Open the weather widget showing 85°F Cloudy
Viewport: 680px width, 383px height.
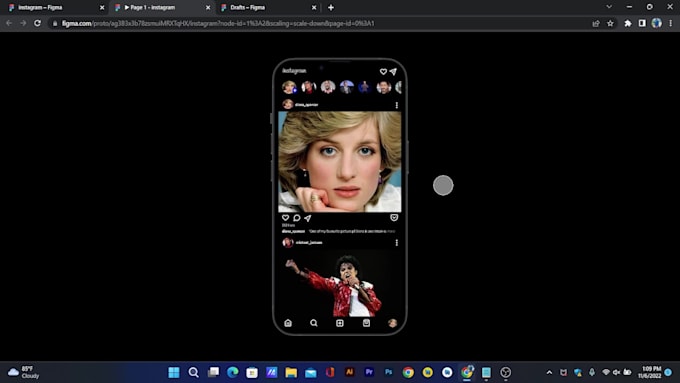point(24,372)
